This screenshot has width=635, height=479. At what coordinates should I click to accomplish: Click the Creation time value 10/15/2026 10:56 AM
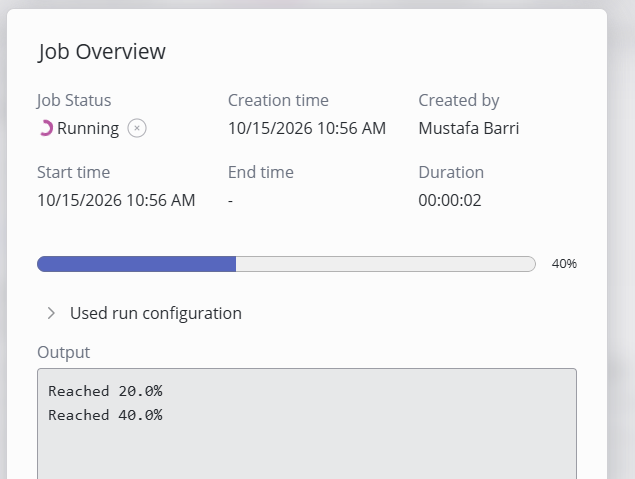point(307,128)
